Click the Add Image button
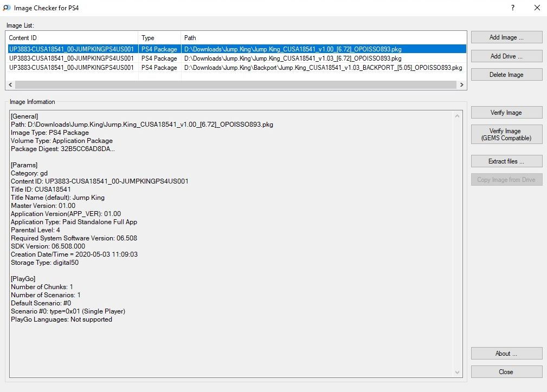Viewport: 547px width, 392px height. 506,37
